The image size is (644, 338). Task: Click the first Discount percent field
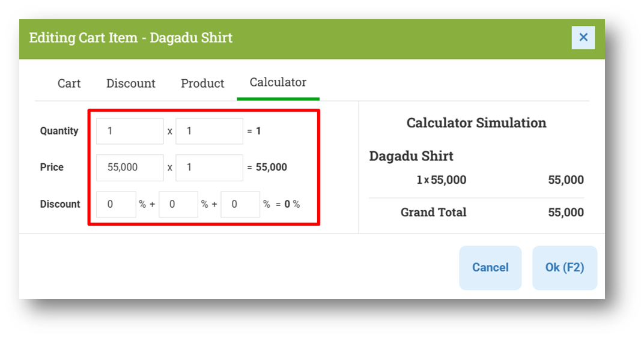[x=116, y=204]
